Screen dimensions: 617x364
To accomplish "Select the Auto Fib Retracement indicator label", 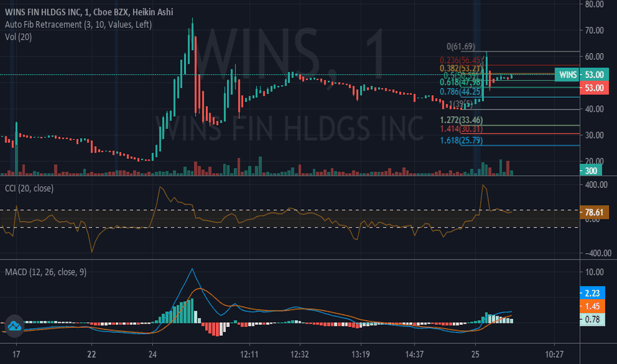I will click(78, 24).
